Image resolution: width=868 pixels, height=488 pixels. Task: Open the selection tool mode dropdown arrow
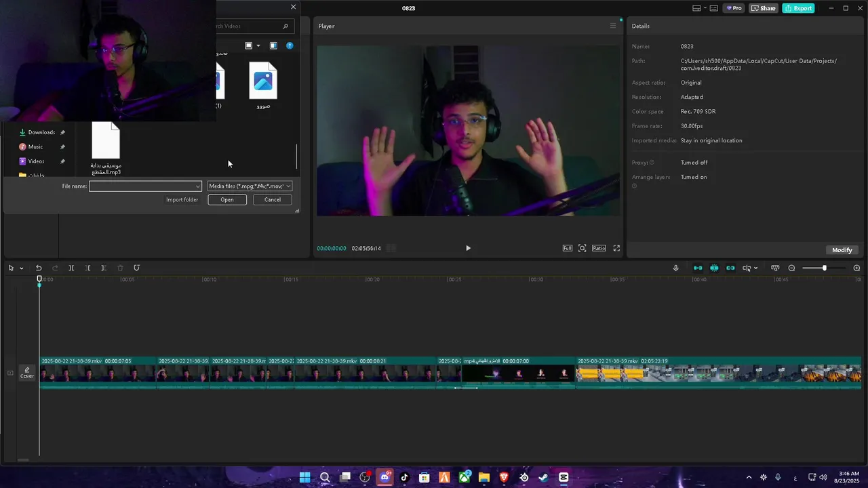pyautogui.click(x=21, y=268)
